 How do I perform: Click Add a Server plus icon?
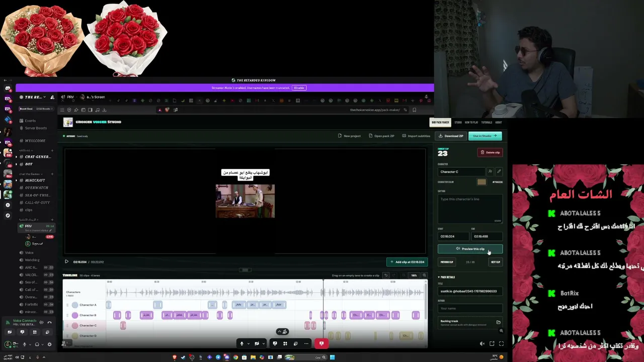[x=8, y=205]
